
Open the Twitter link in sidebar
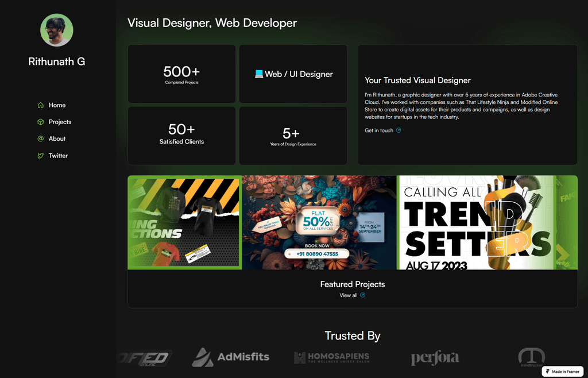pos(53,156)
